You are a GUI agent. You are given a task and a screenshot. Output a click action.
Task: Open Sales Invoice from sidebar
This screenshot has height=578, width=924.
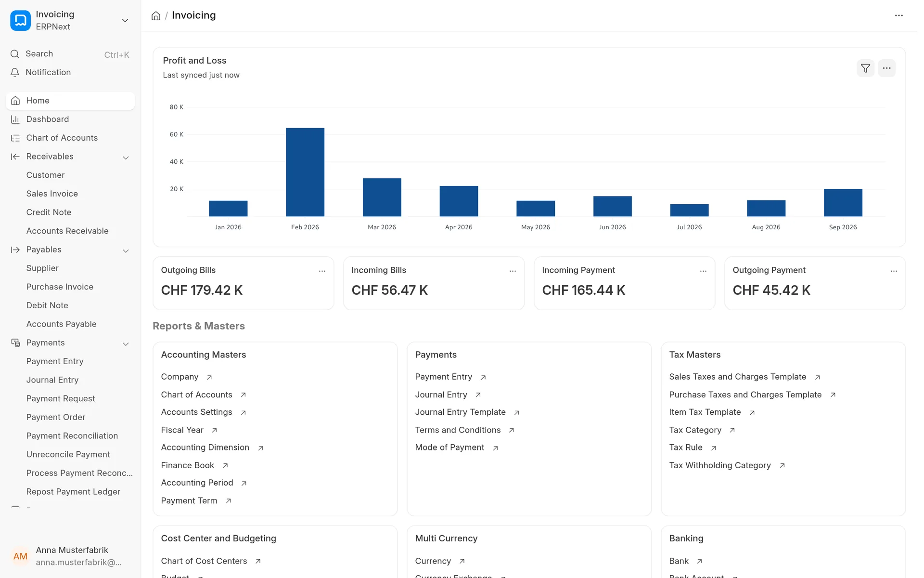coord(52,194)
